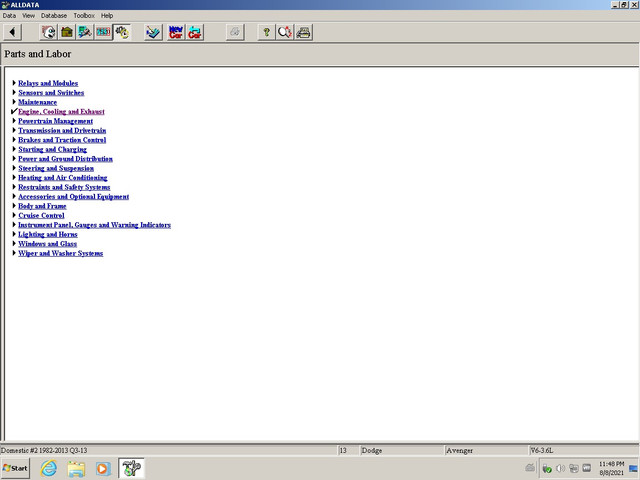Expand the Transmission and Drivetrain arrow
The image size is (640, 480).
(14, 130)
